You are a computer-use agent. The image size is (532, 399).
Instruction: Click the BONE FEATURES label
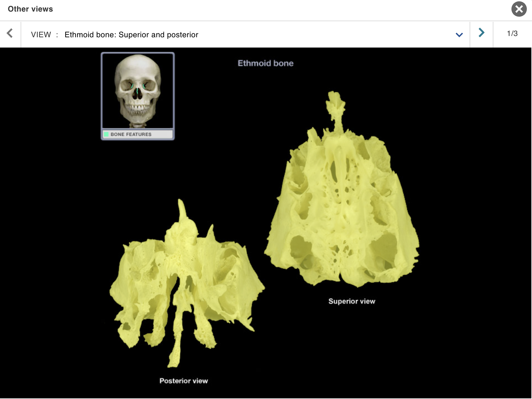(x=130, y=135)
